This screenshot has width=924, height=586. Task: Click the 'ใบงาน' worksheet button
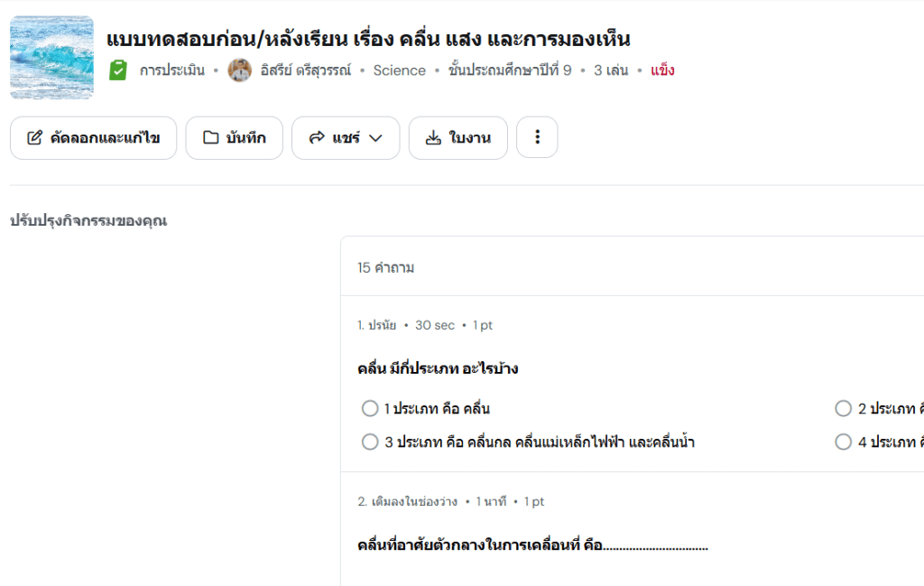[457, 137]
